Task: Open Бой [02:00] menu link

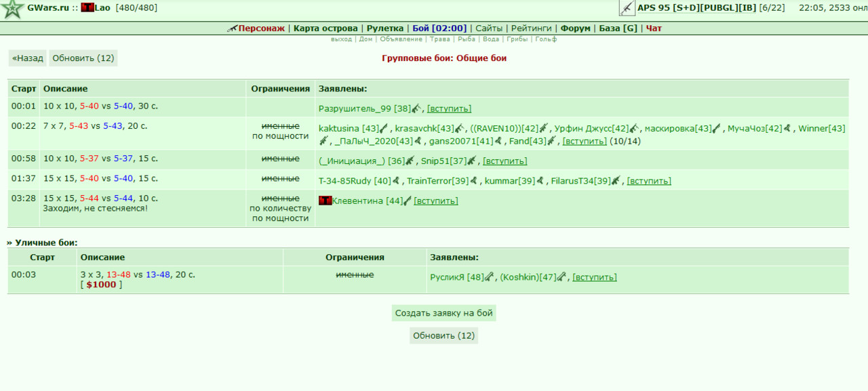Action: coord(439,28)
